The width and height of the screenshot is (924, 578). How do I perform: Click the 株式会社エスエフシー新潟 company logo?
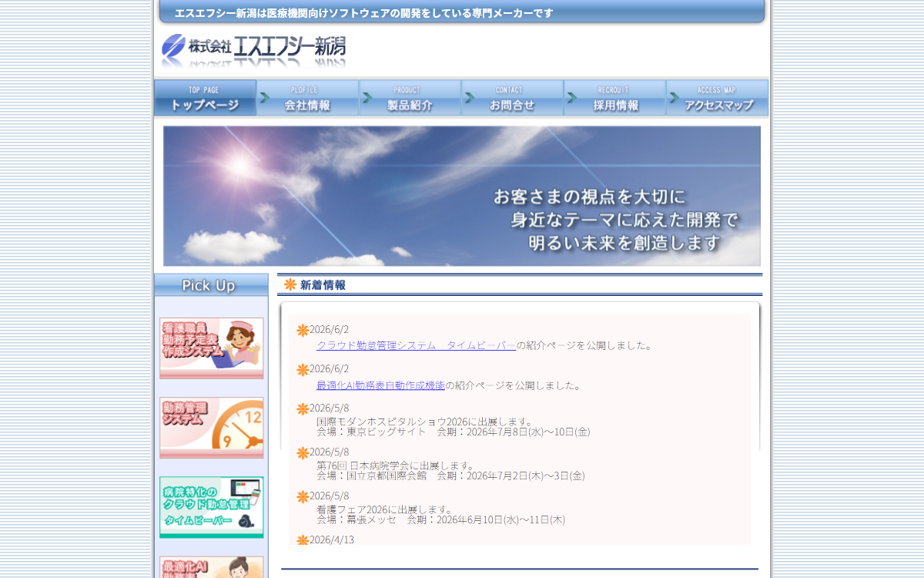(253, 52)
